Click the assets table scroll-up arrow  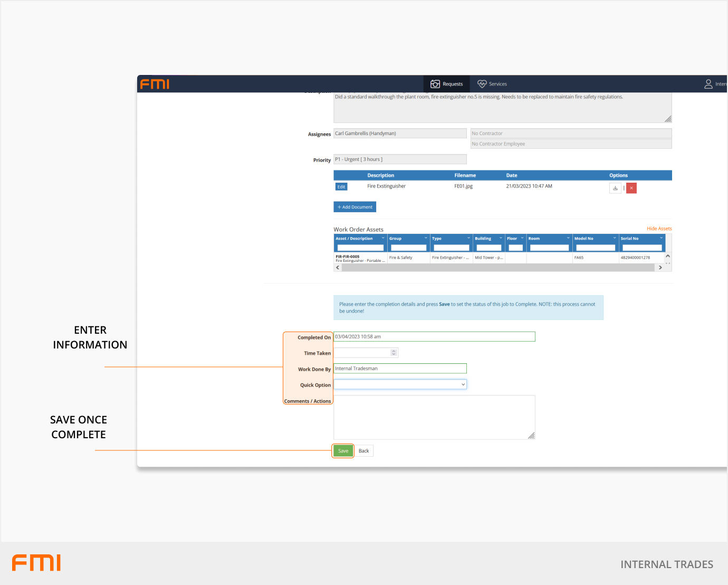667,256
